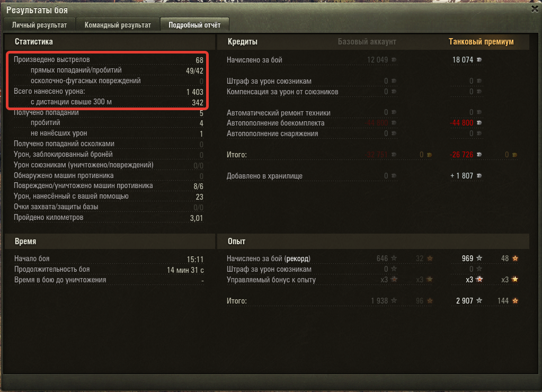Open the Командный результат tab

(x=118, y=25)
